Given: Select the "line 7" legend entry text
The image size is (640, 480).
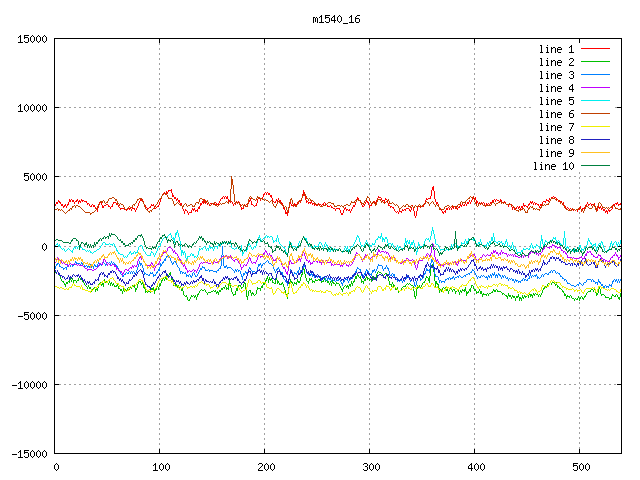Looking at the screenshot, I should point(556,127).
